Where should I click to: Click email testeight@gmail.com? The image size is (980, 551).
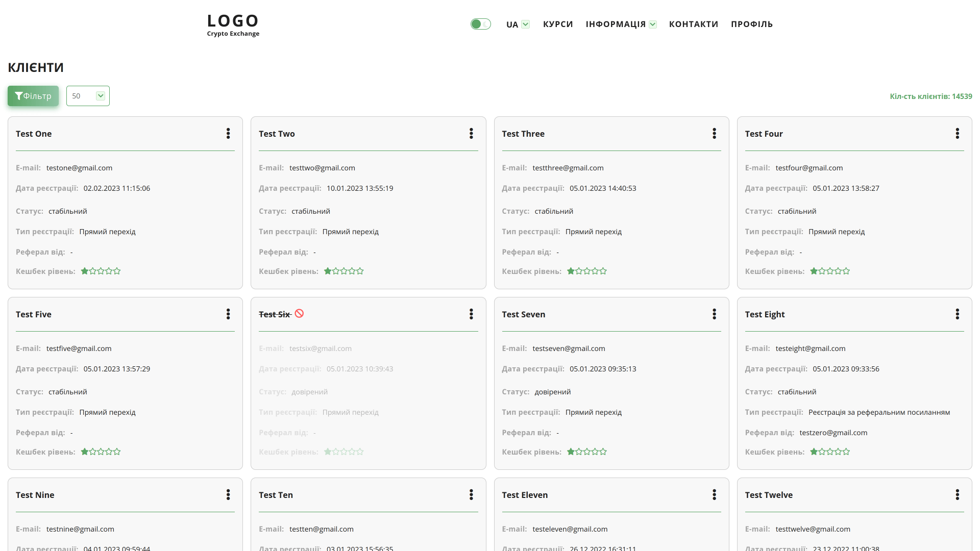click(x=810, y=348)
